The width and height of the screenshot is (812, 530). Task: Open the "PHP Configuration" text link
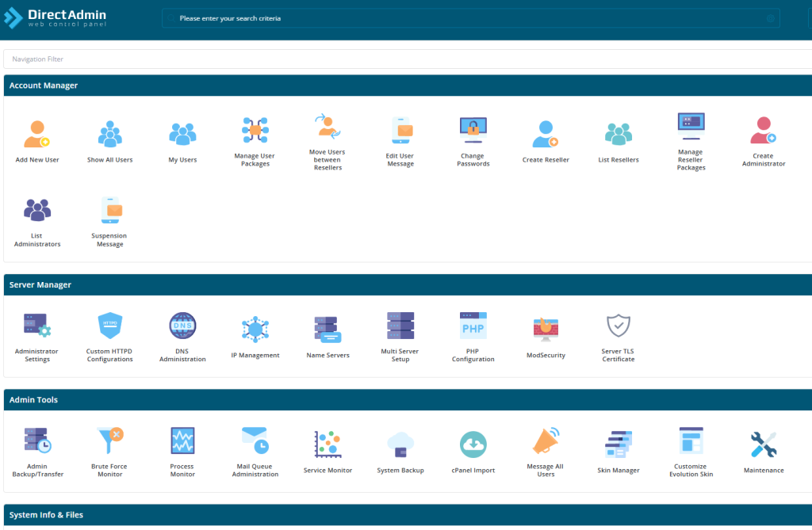tap(473, 355)
